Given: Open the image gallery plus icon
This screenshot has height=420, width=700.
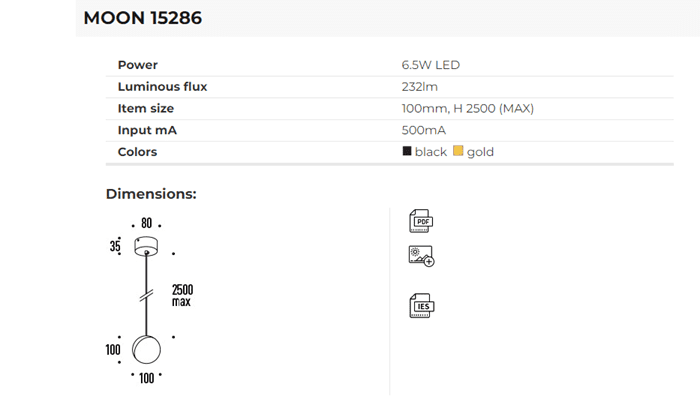Looking at the screenshot, I should pyautogui.click(x=421, y=256).
